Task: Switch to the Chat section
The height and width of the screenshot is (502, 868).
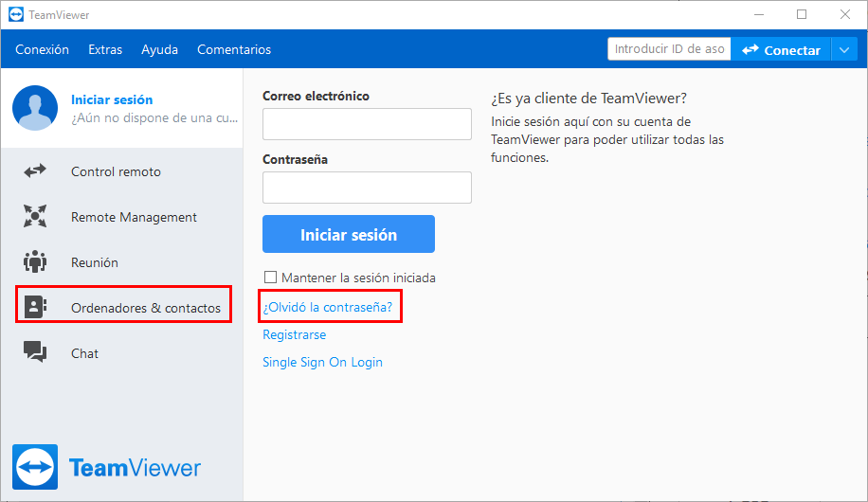Action: pyautogui.click(x=122, y=353)
